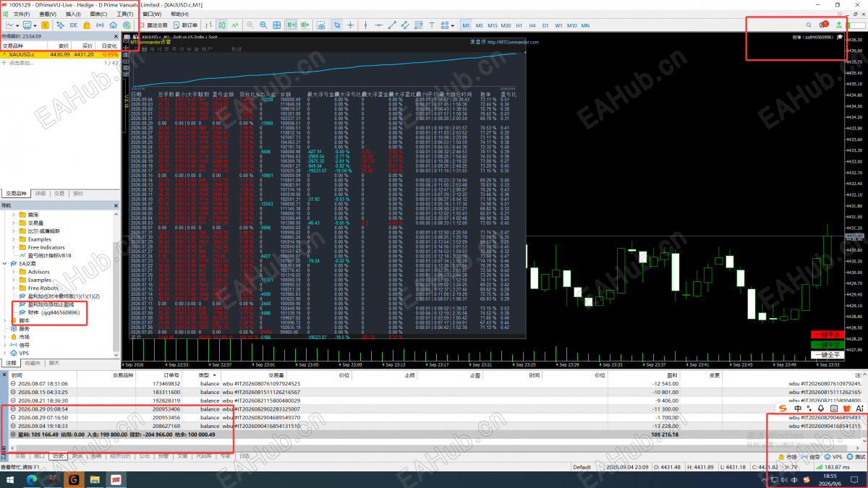Image resolution: width=868 pixels, height=488 pixels.
Task: Click the chart screenshot camera icon
Action: click(322, 25)
